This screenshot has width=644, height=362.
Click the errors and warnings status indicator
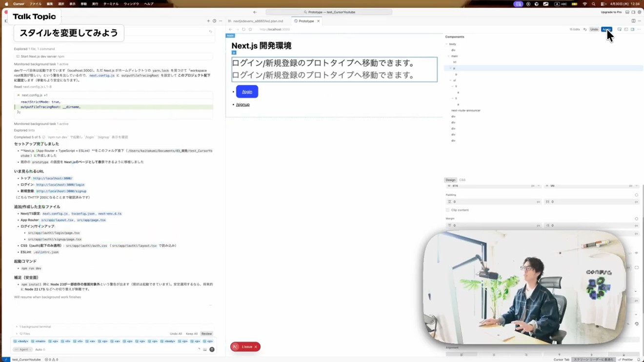click(51, 360)
